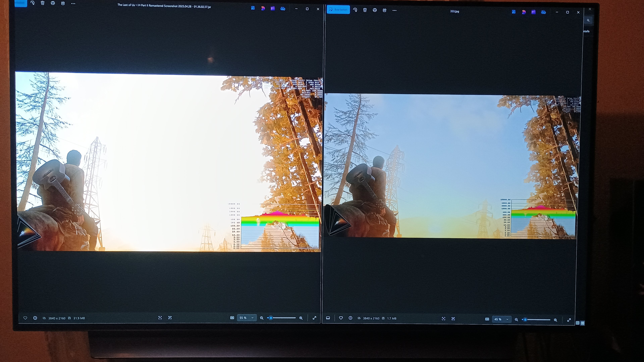Share the 333.jpg image
Viewport: 644px width, 362px height.
click(385, 10)
